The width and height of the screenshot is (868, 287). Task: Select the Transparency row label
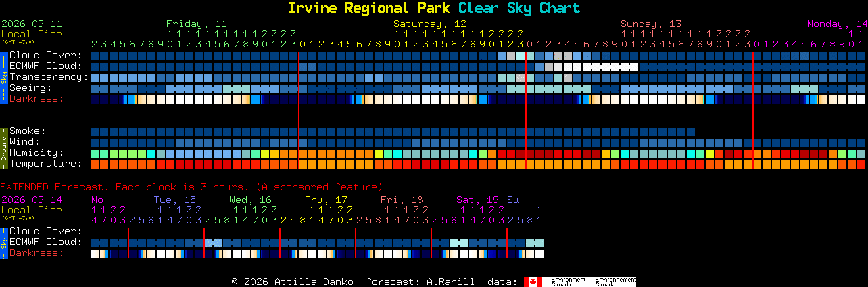(49, 77)
